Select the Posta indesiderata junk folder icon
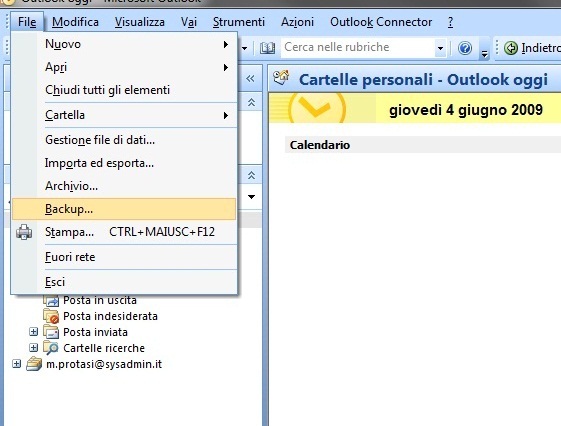 (x=51, y=316)
